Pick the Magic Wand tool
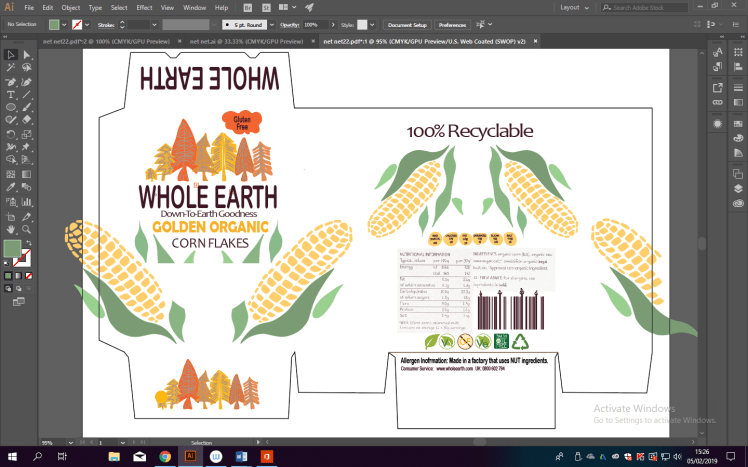748x467 pixels. tap(10, 68)
